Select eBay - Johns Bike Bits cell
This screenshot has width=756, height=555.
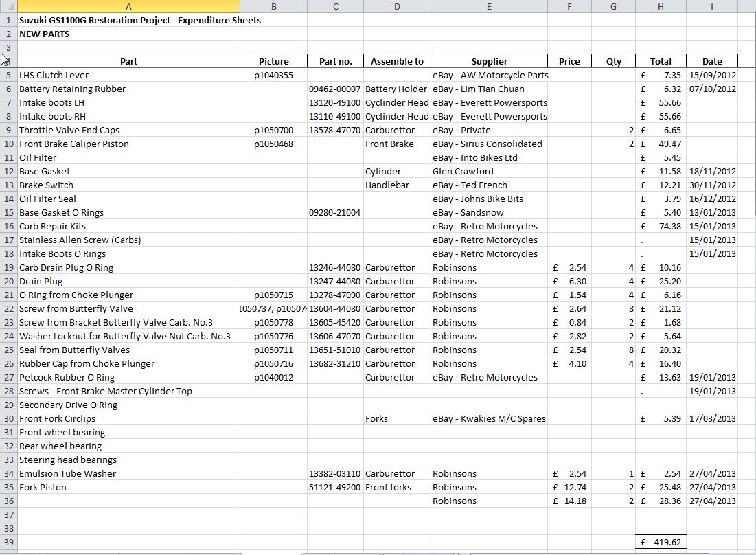tap(489, 199)
